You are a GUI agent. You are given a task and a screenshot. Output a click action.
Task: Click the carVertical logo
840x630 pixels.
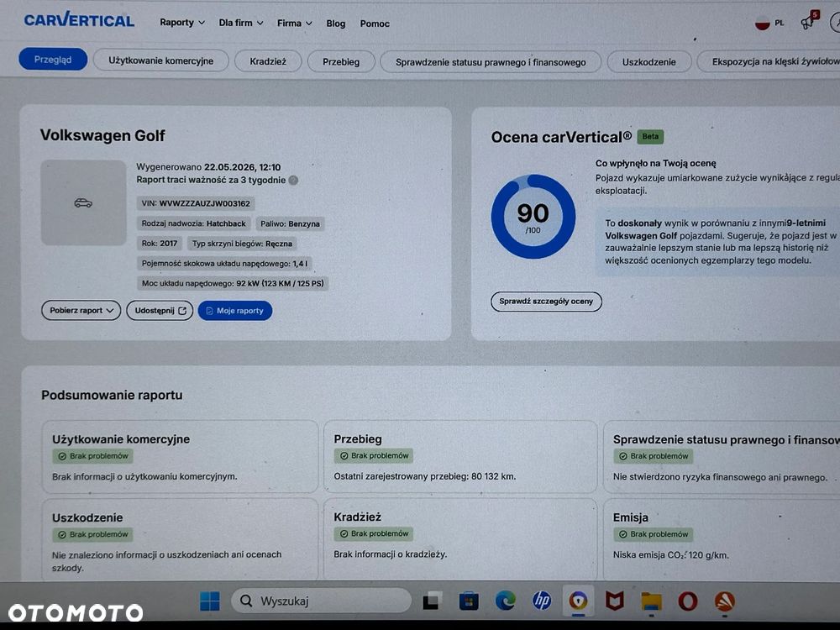[x=79, y=20]
